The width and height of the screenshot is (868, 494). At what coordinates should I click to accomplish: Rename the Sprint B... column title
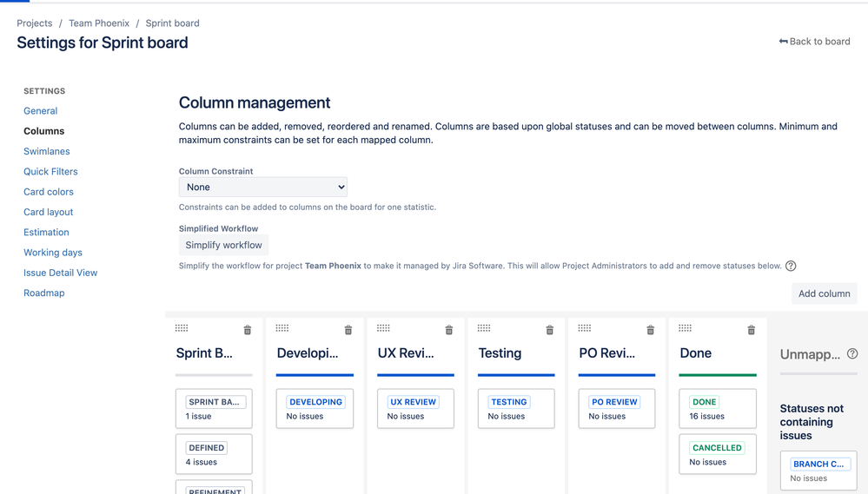click(204, 353)
